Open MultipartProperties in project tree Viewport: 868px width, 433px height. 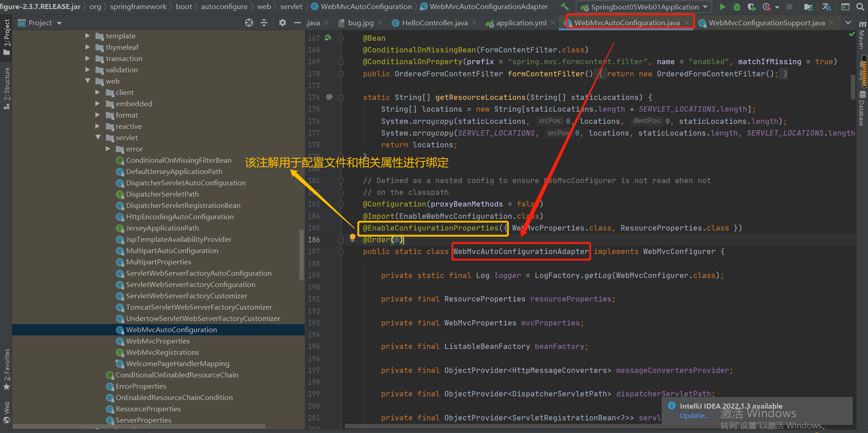point(158,262)
